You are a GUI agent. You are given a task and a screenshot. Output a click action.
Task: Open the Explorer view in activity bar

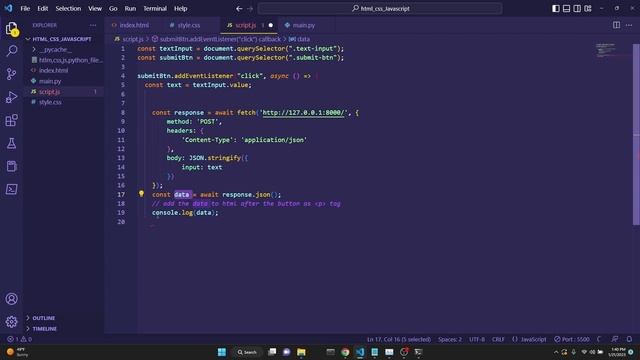tap(11, 29)
